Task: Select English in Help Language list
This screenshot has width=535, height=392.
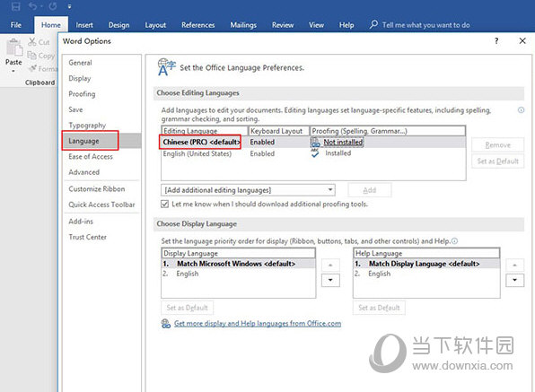Action: pyautogui.click(x=426, y=274)
